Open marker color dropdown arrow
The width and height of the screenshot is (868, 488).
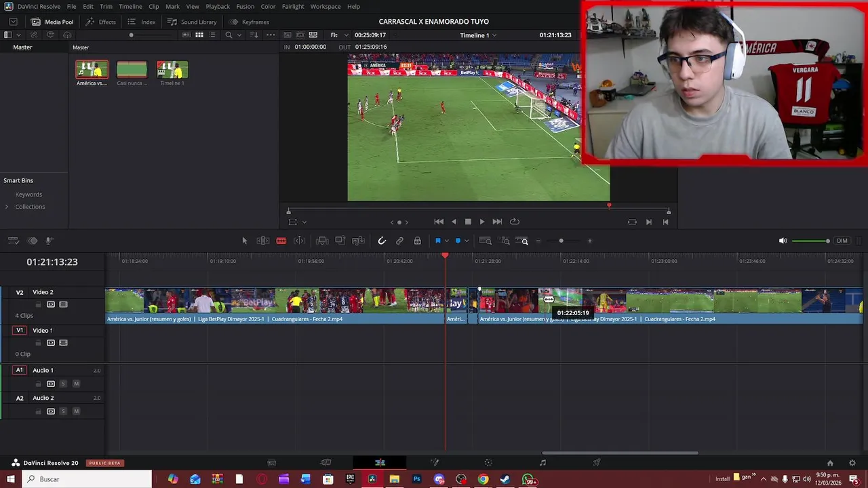pyautogui.click(x=466, y=241)
